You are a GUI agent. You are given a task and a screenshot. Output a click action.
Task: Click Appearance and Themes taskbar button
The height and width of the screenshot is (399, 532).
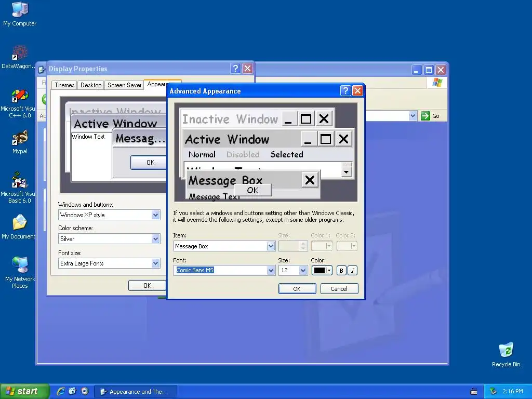[136, 392]
